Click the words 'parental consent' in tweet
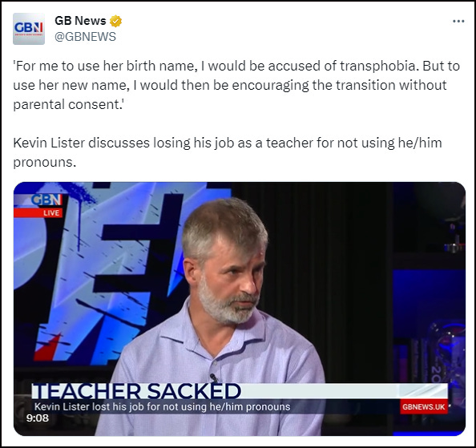 (67, 104)
